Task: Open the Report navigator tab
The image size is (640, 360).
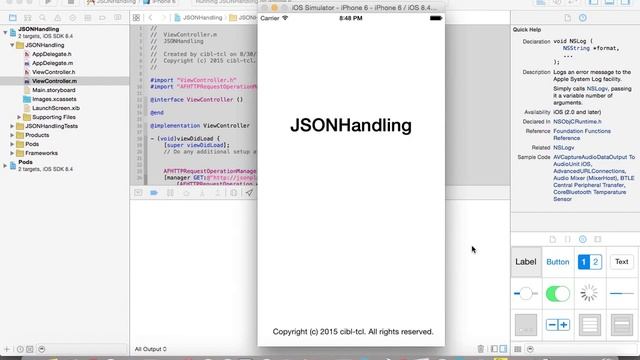Action: coord(118,18)
